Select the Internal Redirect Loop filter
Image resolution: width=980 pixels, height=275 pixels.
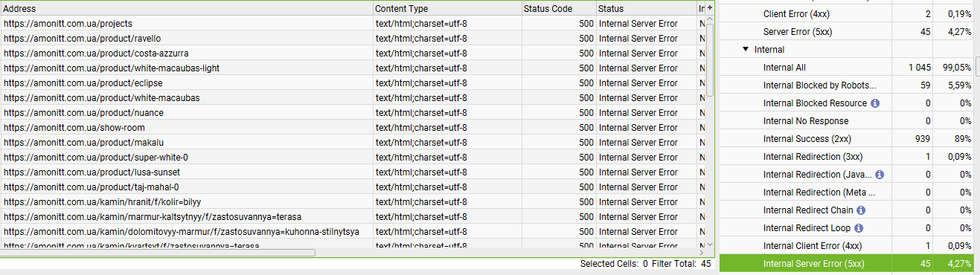846,228
